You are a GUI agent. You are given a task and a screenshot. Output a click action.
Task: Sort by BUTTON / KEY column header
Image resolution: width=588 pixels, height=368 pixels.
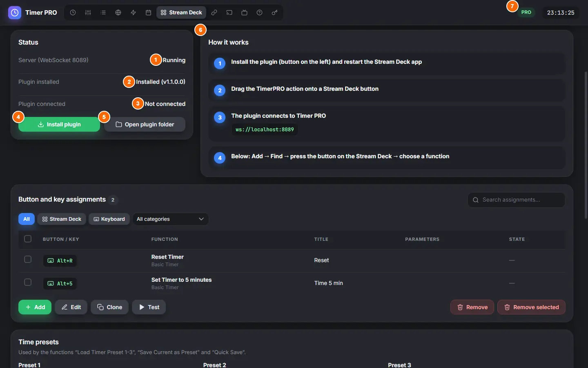[x=61, y=239]
